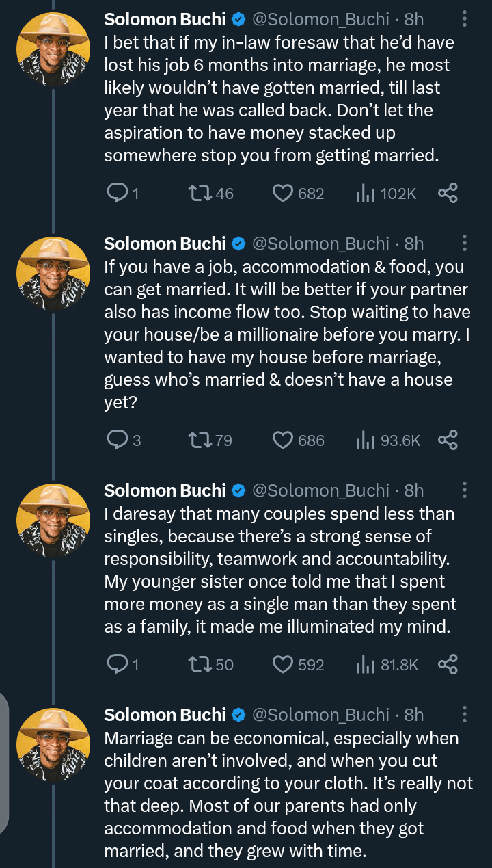Open more options on the couples spending tweet
This screenshot has height=868, width=492.
[x=465, y=490]
